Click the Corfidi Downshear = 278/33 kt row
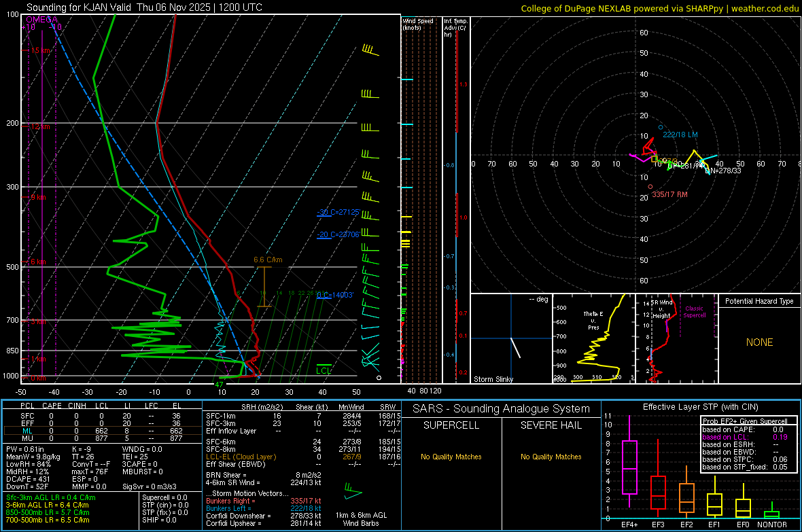Image resolution: width=802 pixels, height=532 pixels. coord(264,516)
